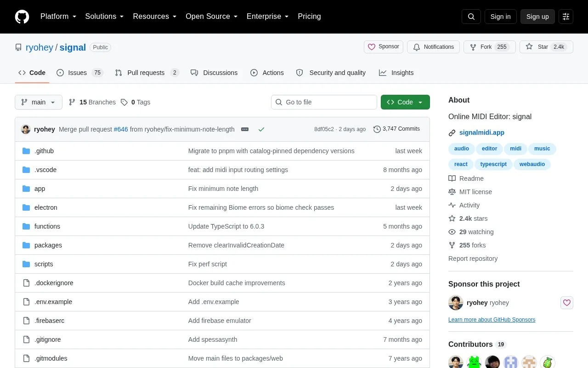Open the green Code dropdown button
The image size is (588, 368).
(x=405, y=102)
